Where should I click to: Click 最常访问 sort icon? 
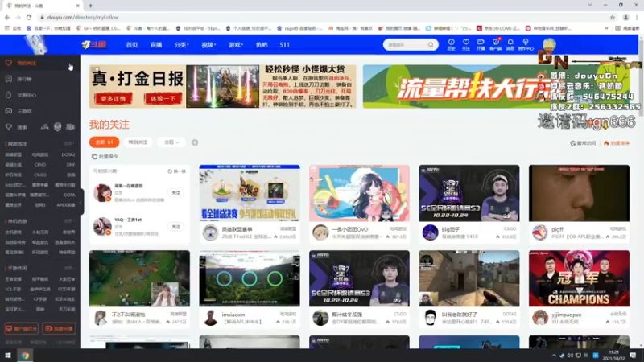coord(572,143)
